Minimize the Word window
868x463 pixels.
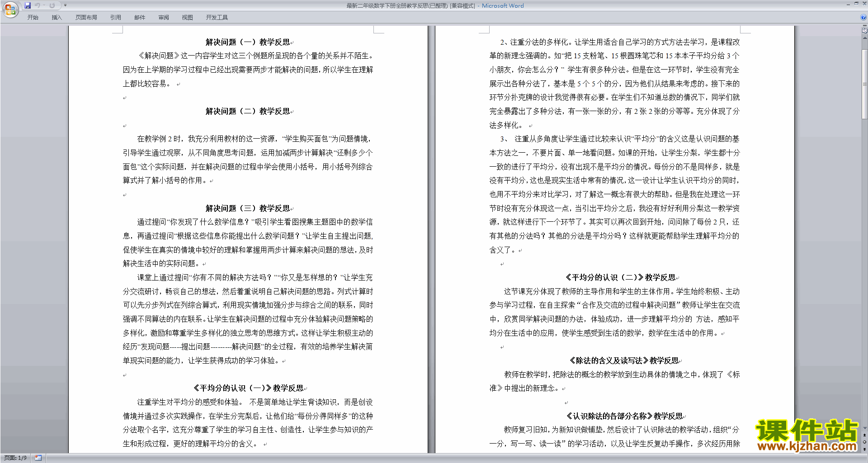point(848,4)
